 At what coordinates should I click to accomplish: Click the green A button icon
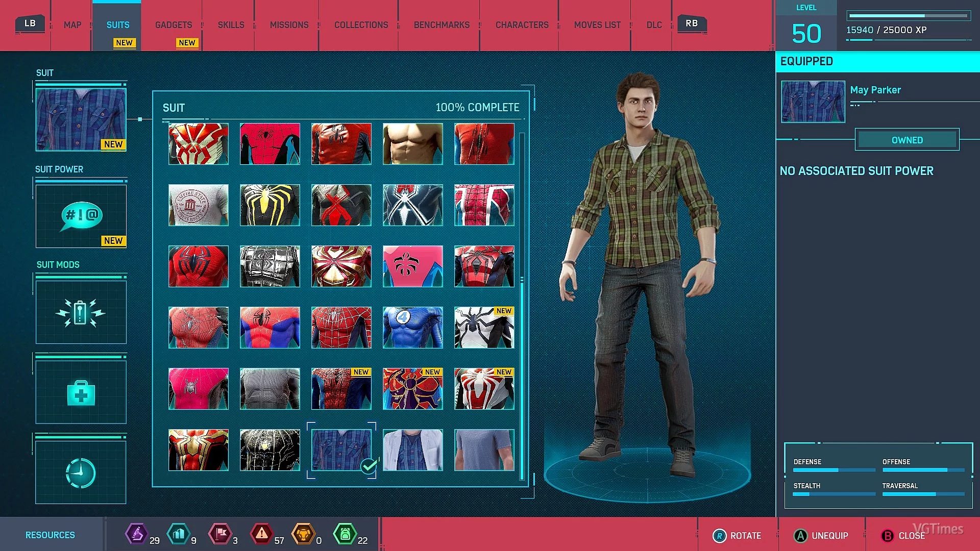click(800, 536)
